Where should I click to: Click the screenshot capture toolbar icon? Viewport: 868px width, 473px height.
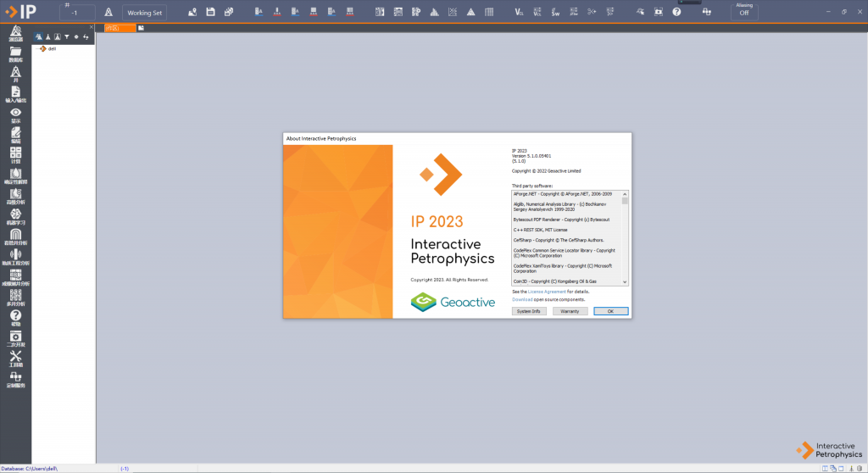[658, 12]
